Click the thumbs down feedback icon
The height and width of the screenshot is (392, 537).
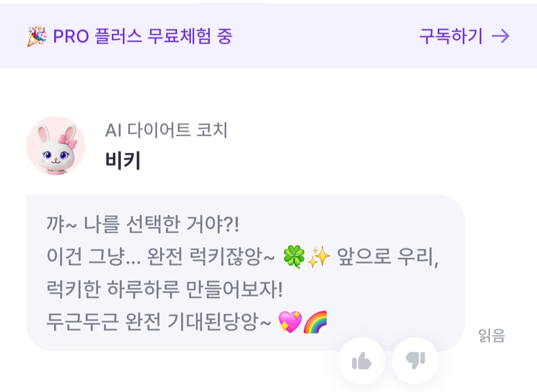[x=415, y=361]
